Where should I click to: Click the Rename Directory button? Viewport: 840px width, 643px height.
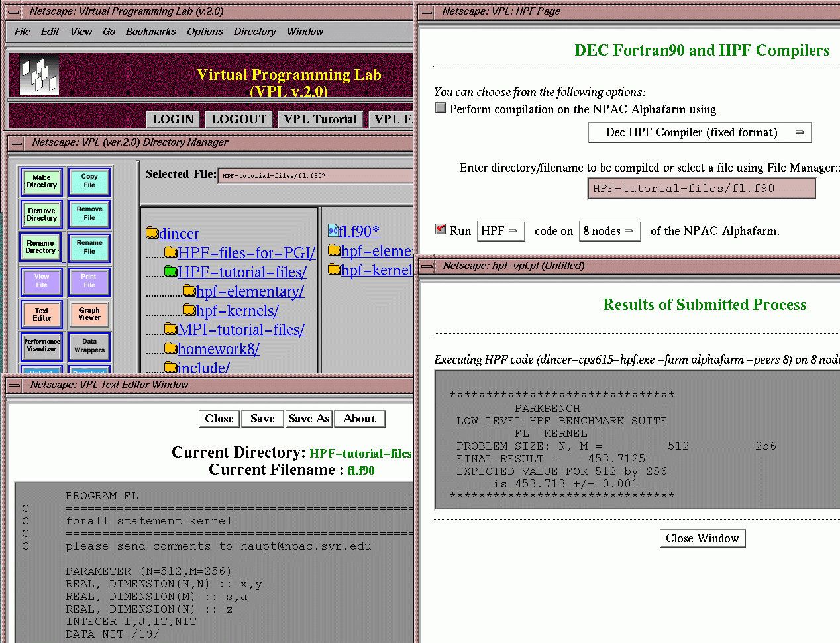point(40,248)
